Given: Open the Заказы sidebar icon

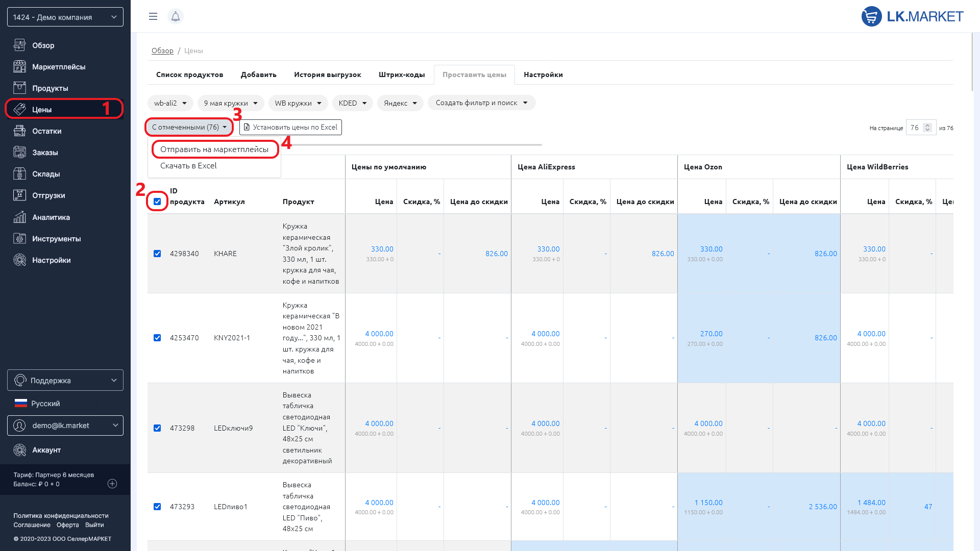Looking at the screenshot, I should [19, 153].
